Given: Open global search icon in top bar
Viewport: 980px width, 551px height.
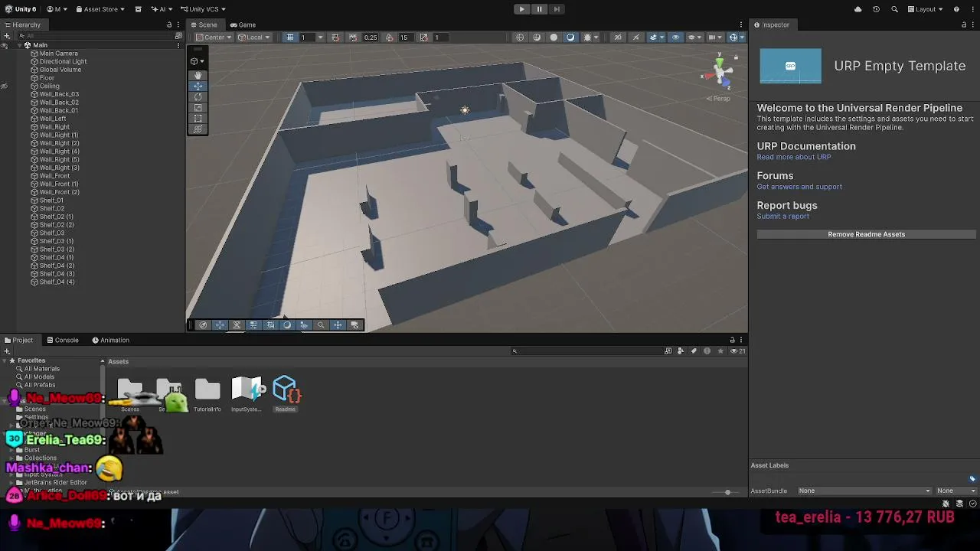Looking at the screenshot, I should click(x=896, y=9).
